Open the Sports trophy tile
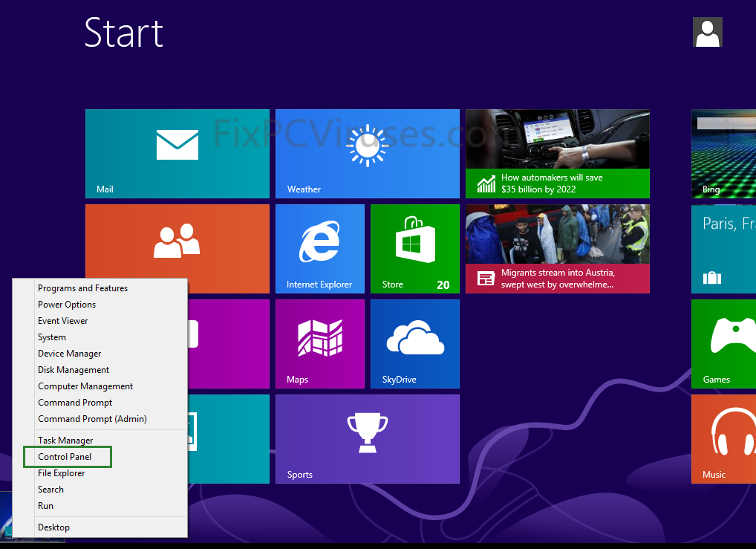The width and height of the screenshot is (756, 549). click(367, 438)
